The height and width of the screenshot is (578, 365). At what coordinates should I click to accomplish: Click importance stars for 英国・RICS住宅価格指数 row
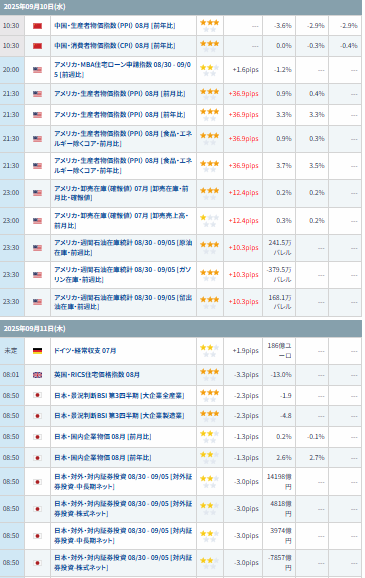[209, 375]
